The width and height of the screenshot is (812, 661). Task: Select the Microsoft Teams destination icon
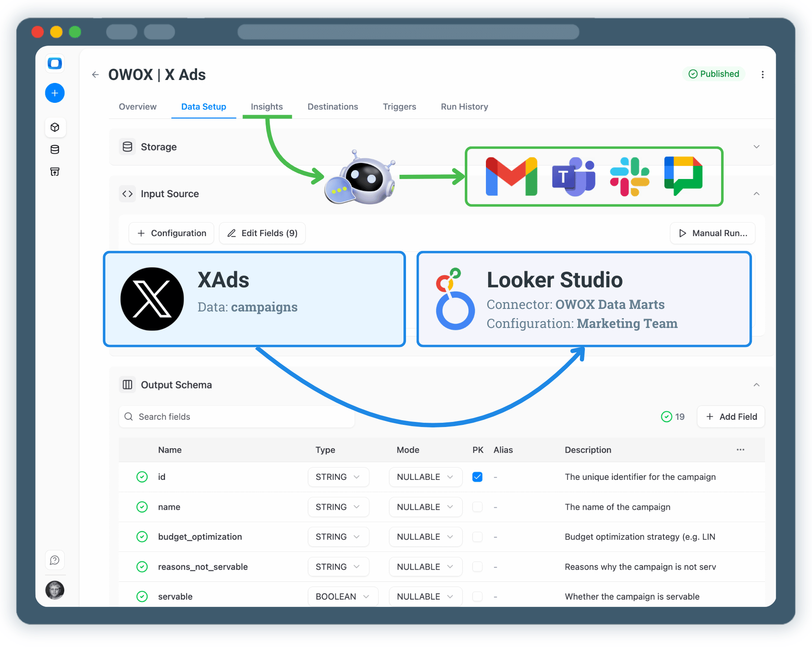click(573, 176)
